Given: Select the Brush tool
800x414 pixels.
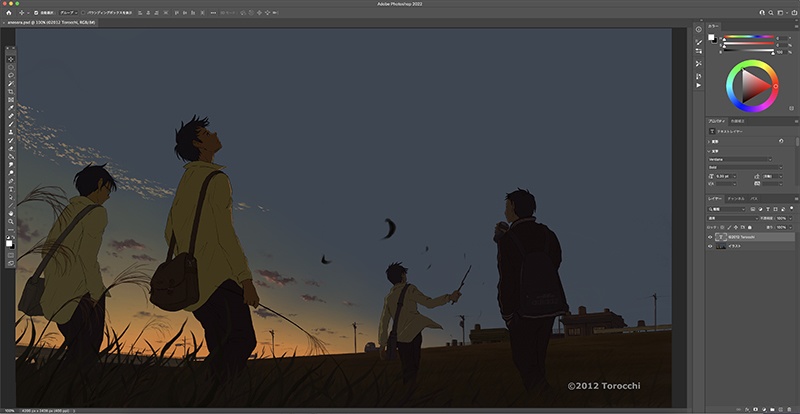Looking at the screenshot, I should point(11,124).
